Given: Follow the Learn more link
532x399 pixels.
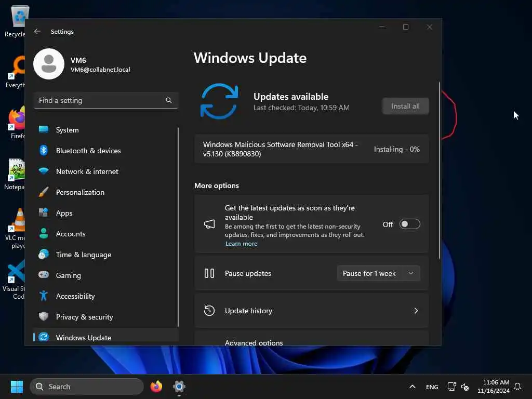Looking at the screenshot, I should click(x=241, y=244).
